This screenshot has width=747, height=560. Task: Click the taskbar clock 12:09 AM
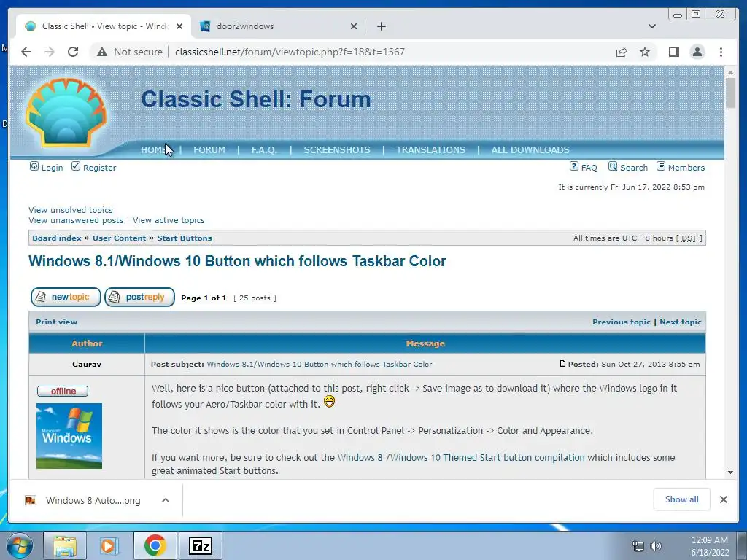(x=709, y=540)
